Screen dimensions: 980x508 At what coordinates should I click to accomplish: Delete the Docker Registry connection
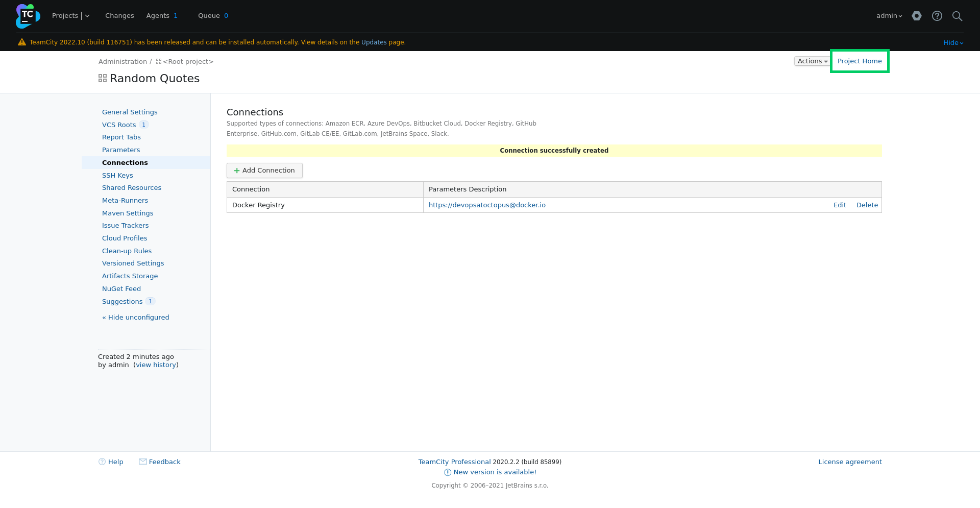click(867, 205)
